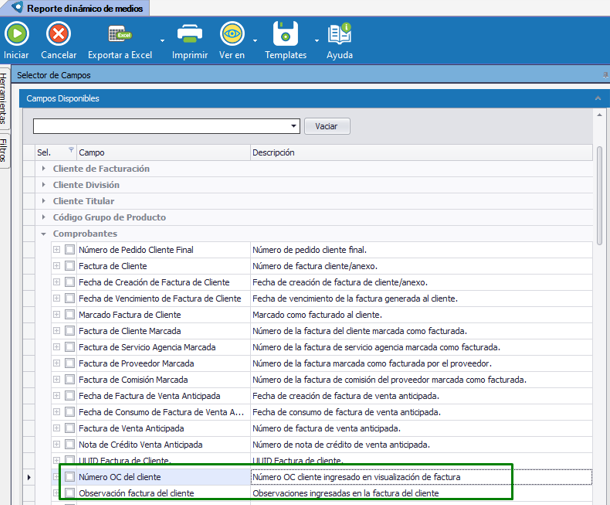Click the Exportar a Excel icon
The height and width of the screenshot is (505, 610).
pyautogui.click(x=119, y=35)
